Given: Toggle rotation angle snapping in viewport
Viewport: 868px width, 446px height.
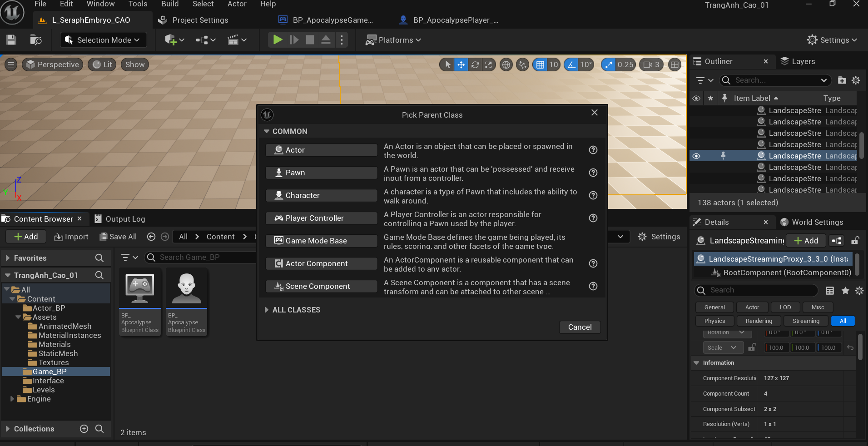Looking at the screenshot, I should pyautogui.click(x=572, y=64).
